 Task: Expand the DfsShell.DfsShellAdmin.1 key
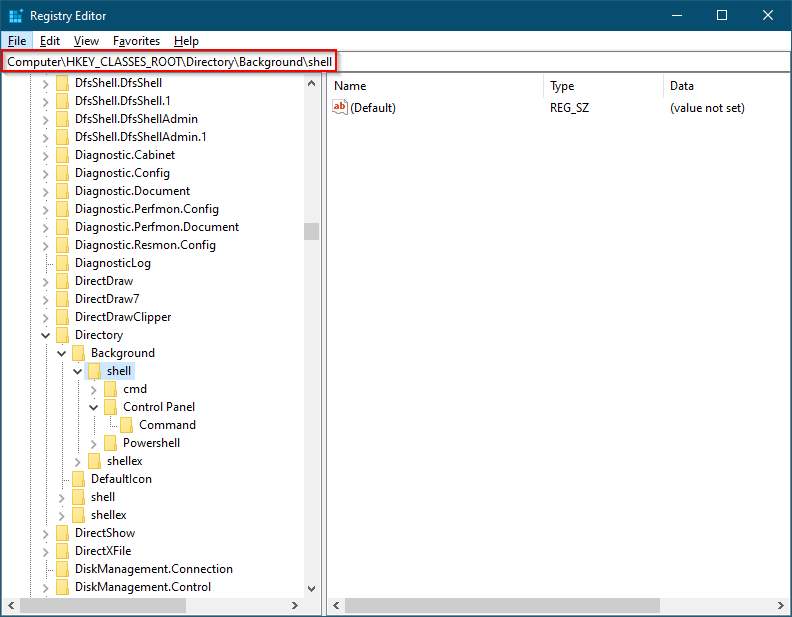tap(45, 138)
